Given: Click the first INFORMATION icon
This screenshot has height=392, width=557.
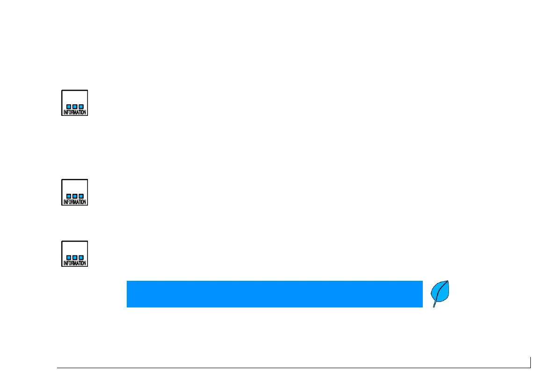Looking at the screenshot, I should (75, 103).
